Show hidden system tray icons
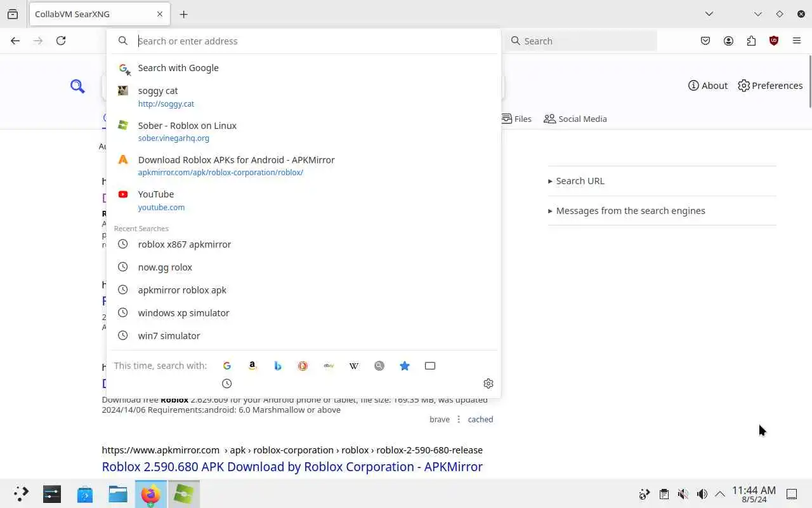 point(720,494)
